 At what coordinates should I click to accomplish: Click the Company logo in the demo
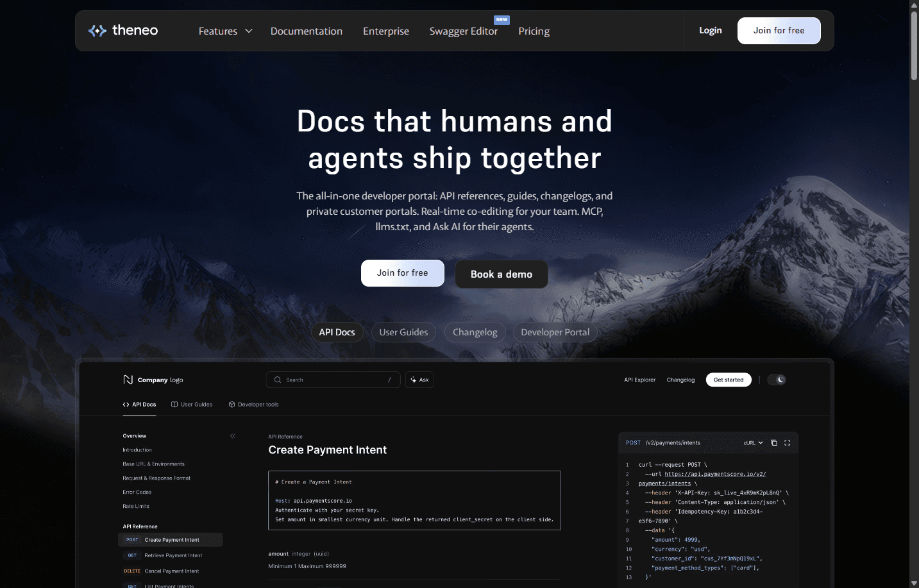153,380
